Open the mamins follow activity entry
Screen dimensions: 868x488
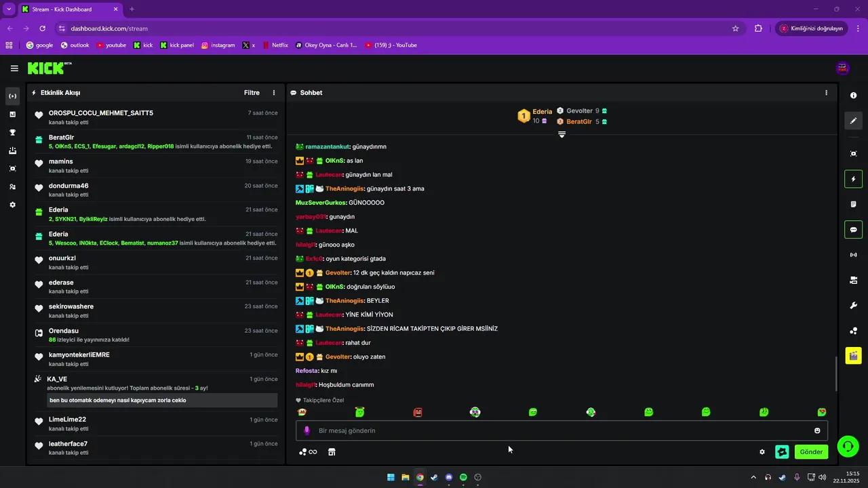pyautogui.click(x=156, y=166)
